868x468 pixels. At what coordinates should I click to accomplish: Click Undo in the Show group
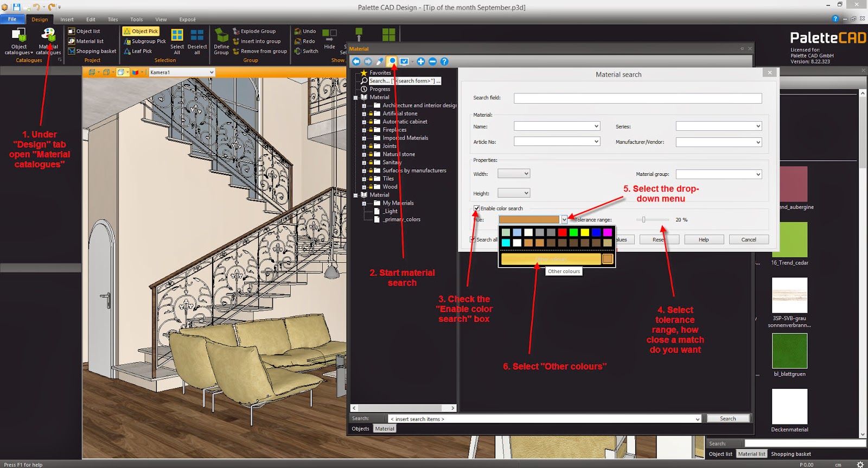(305, 31)
